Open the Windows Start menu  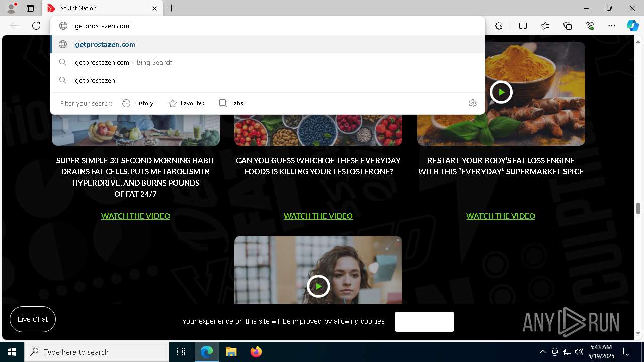tap(12, 352)
